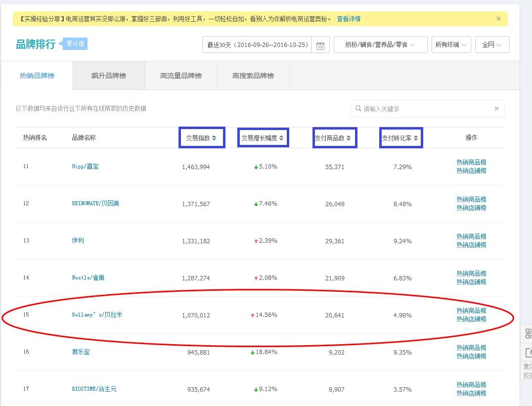The image size is (532, 406).
Task: Open 热销商品榜 for Nestle/雀巢
Action: [x=471, y=273]
